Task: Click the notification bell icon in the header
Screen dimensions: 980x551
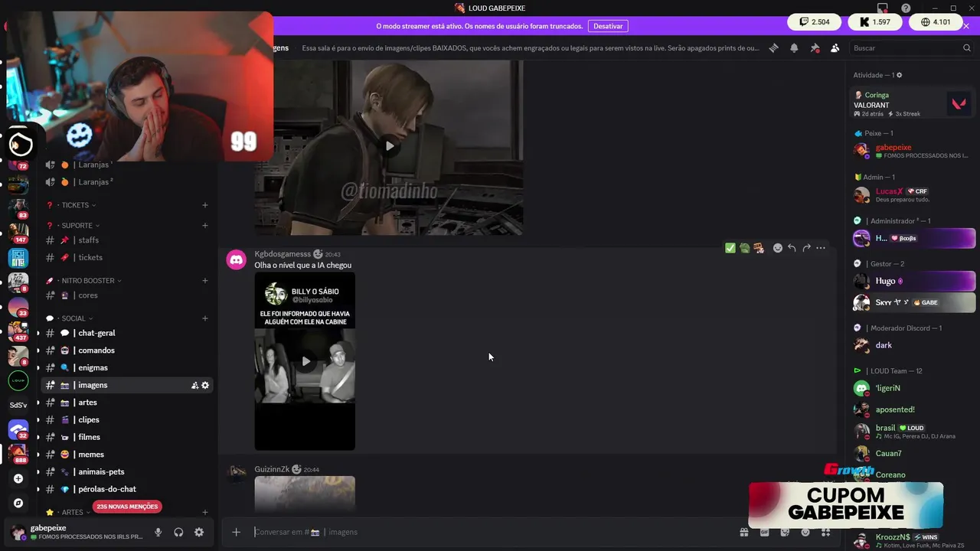Action: click(794, 47)
